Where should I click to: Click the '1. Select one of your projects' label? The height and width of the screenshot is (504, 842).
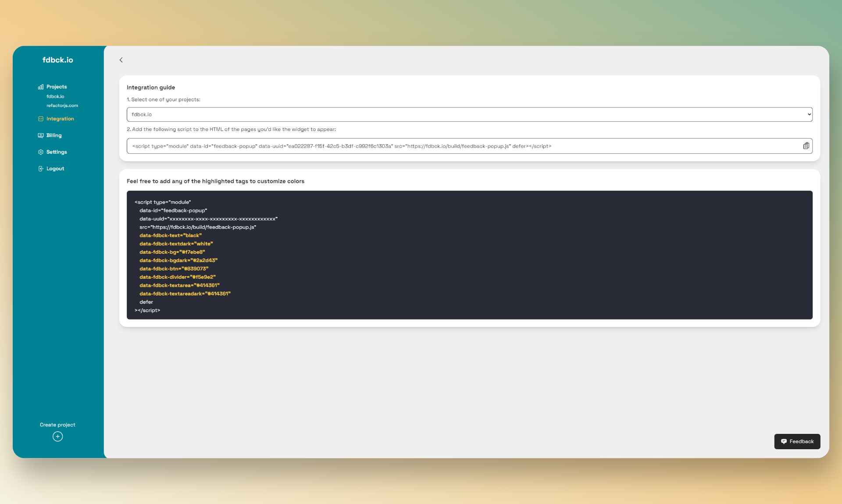coord(164,99)
